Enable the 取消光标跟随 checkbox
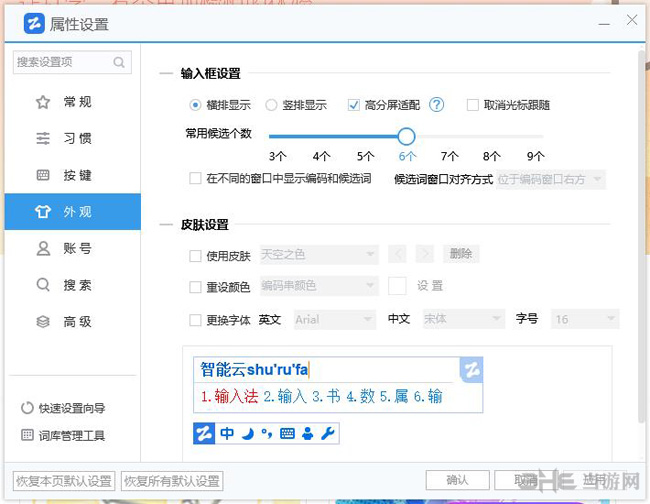 (x=473, y=105)
